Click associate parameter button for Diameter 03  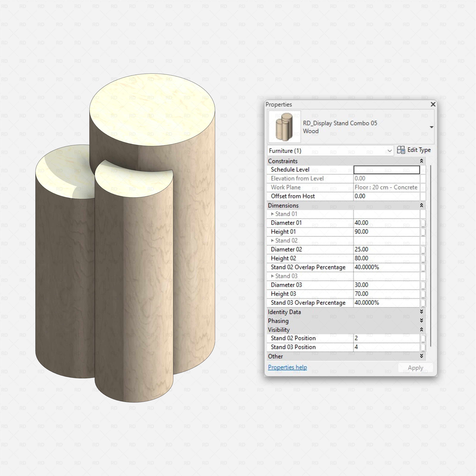click(x=423, y=285)
